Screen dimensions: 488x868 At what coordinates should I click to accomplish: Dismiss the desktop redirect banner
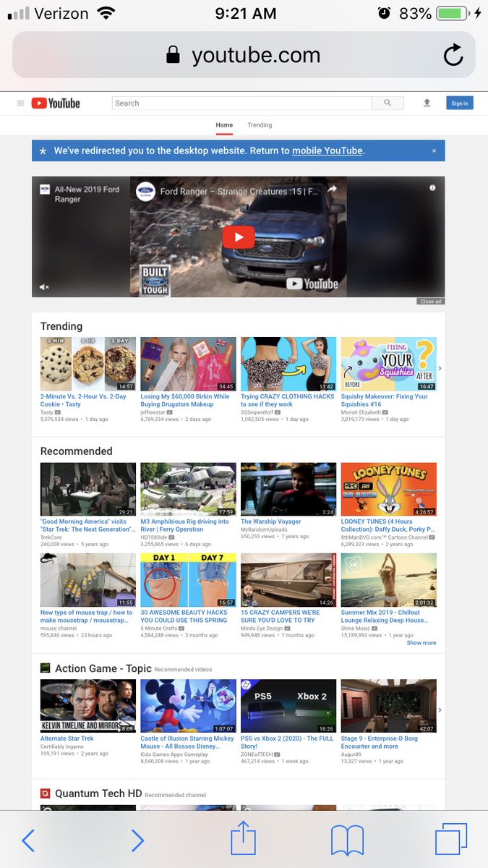434,150
